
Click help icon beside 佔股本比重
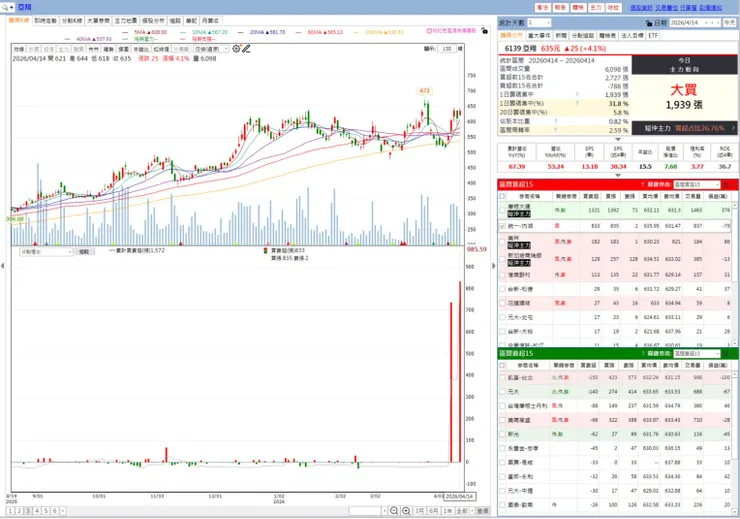coord(555,121)
